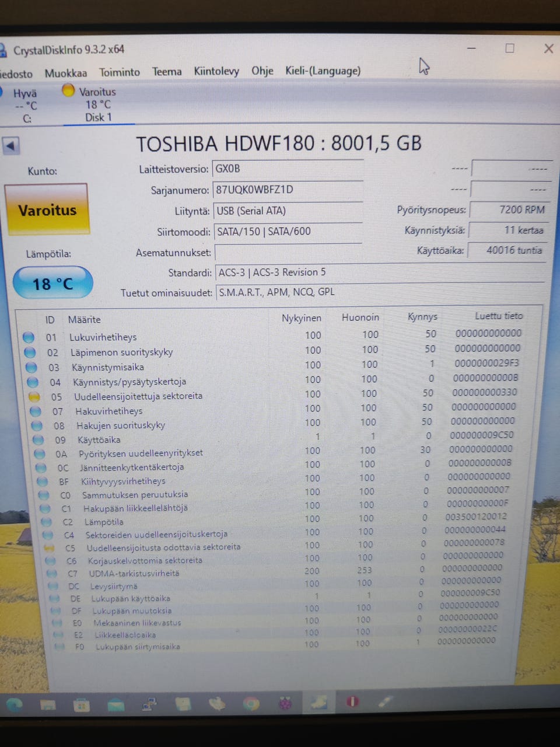Click the blue status circle for Hakuvirhetiheys
Viewport: 560px width, 747px height.
36,411
